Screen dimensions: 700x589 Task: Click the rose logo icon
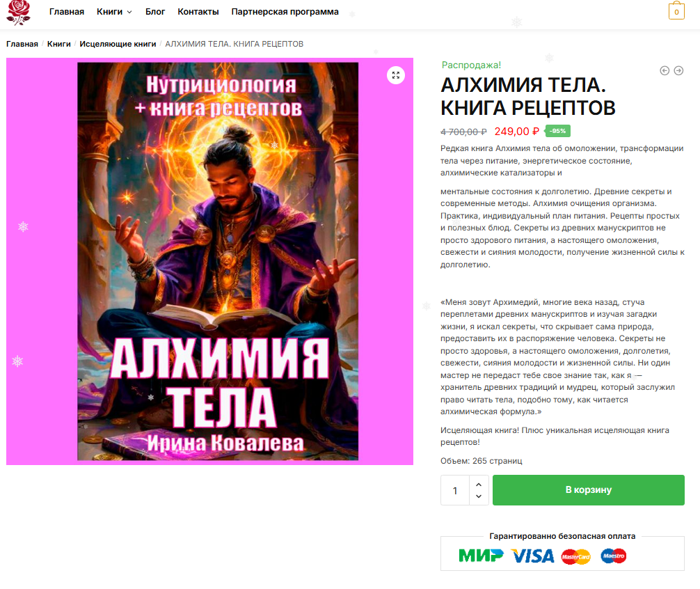[18, 12]
